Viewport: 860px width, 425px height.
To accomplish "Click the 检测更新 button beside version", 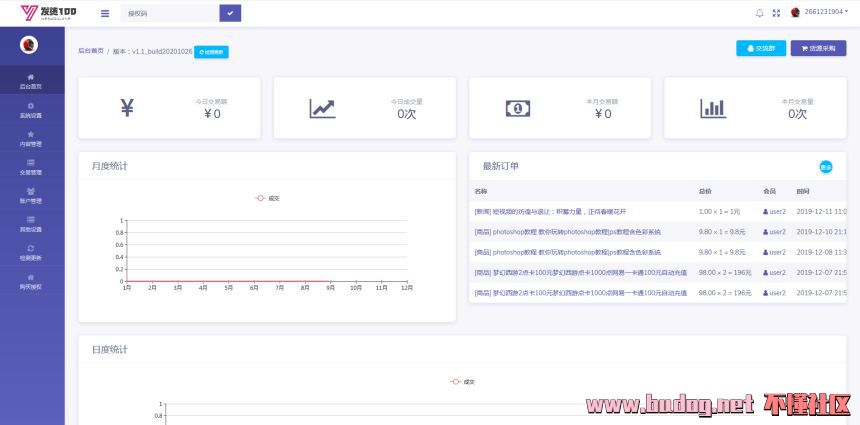I will coord(211,51).
